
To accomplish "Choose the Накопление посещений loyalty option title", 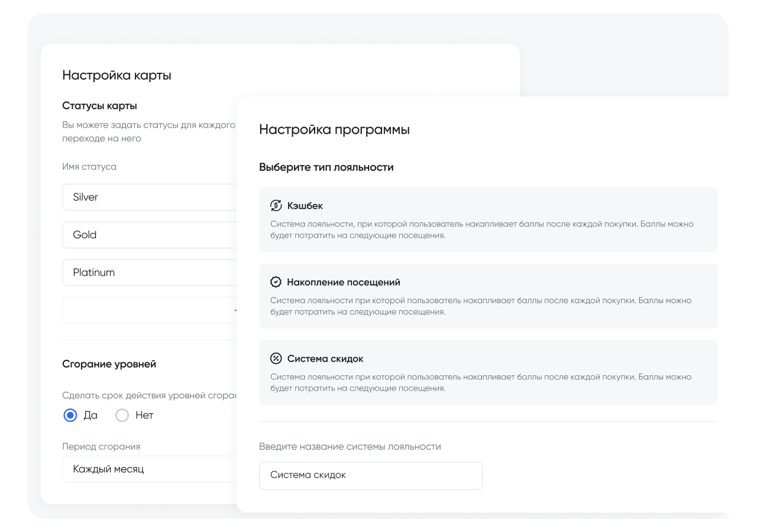I will point(344,282).
